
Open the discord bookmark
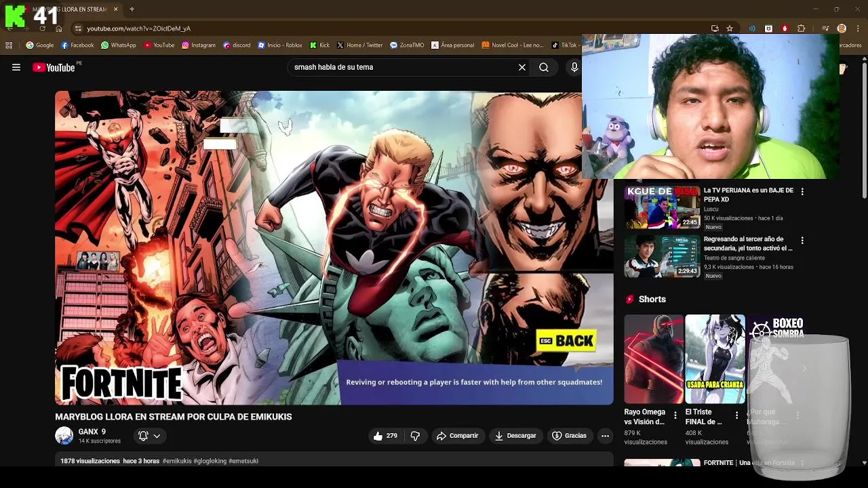pyautogui.click(x=237, y=45)
